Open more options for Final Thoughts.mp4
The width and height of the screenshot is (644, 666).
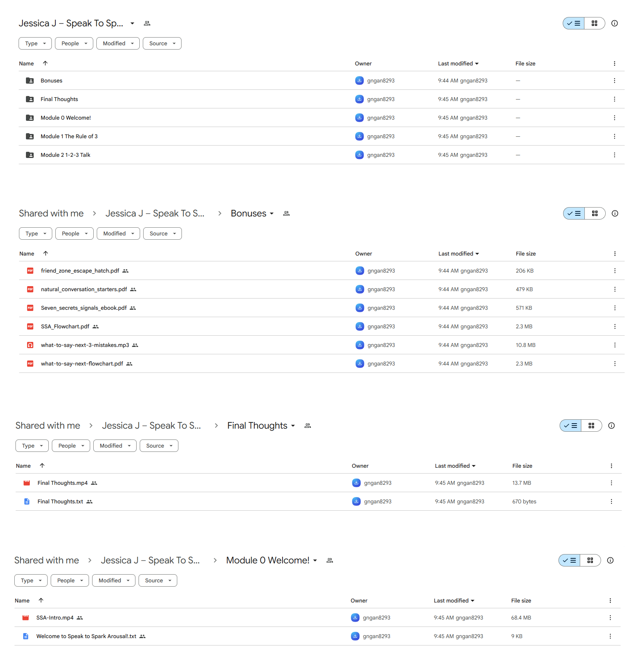[x=611, y=483]
